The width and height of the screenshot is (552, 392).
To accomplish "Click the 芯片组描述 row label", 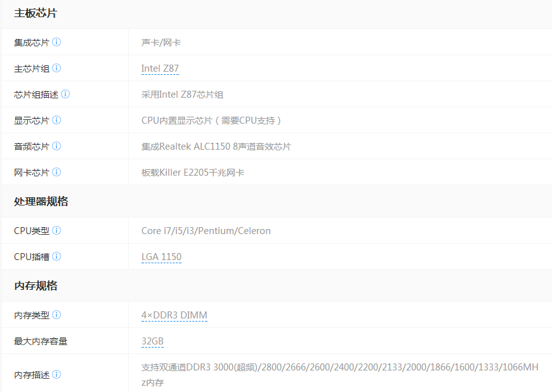I will pyautogui.click(x=36, y=95).
